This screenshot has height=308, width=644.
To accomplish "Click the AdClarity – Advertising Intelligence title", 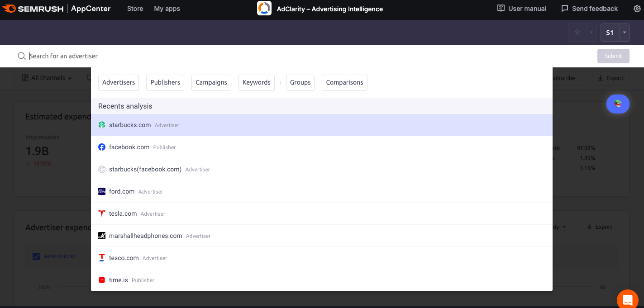I will click(330, 9).
